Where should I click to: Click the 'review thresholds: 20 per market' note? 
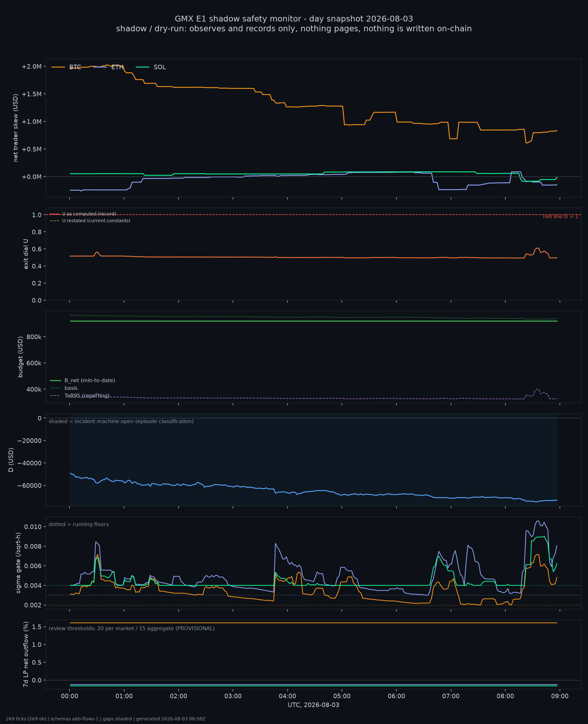tap(132, 628)
